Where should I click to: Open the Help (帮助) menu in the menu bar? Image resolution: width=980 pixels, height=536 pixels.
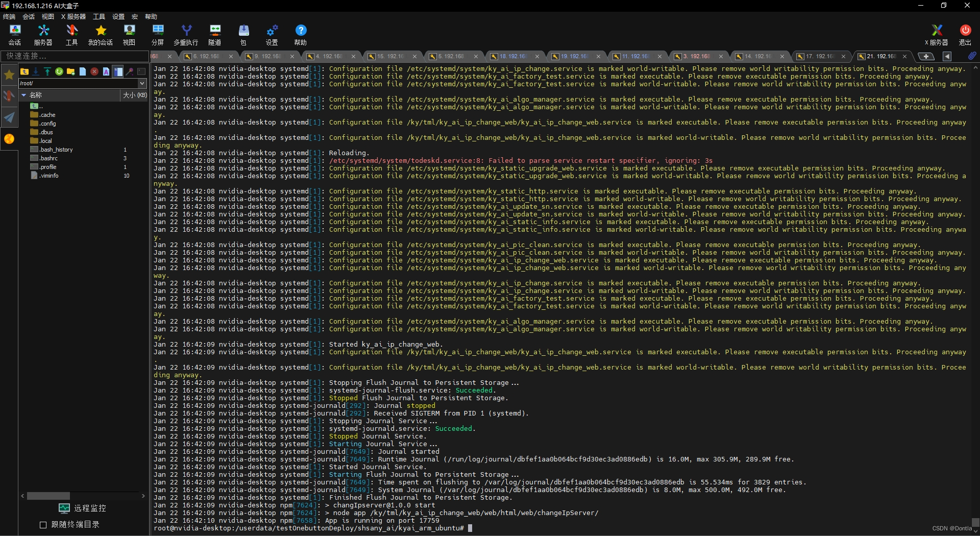click(151, 17)
